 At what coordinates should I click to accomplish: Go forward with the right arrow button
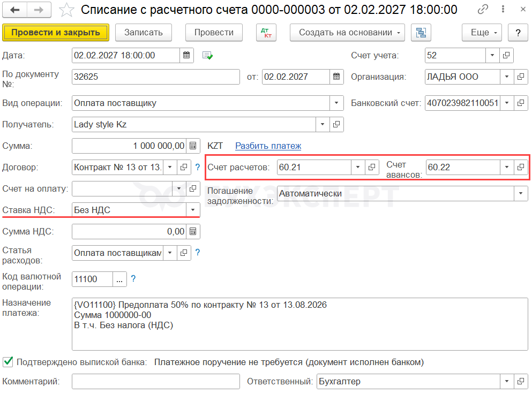[39, 10]
